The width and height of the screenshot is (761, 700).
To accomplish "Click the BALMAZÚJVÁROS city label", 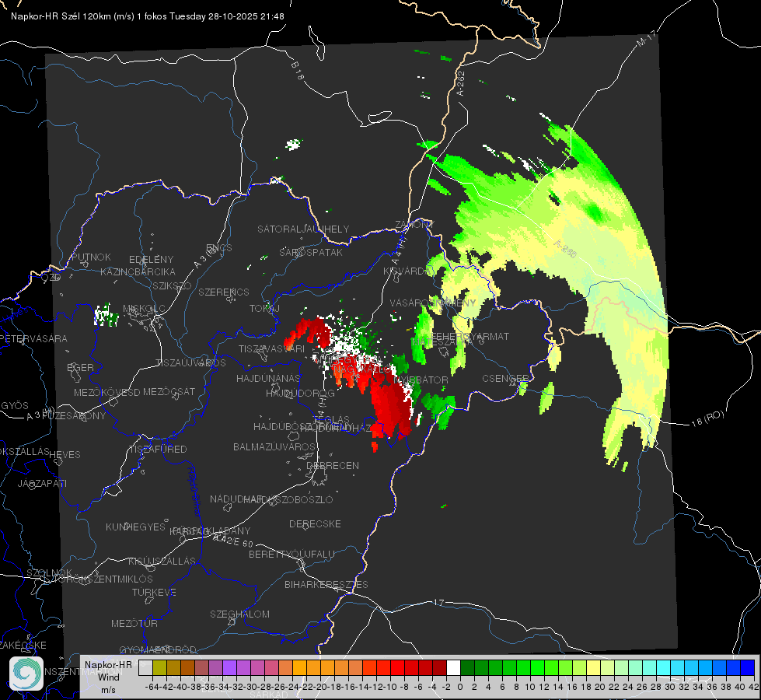I will pos(274,446).
